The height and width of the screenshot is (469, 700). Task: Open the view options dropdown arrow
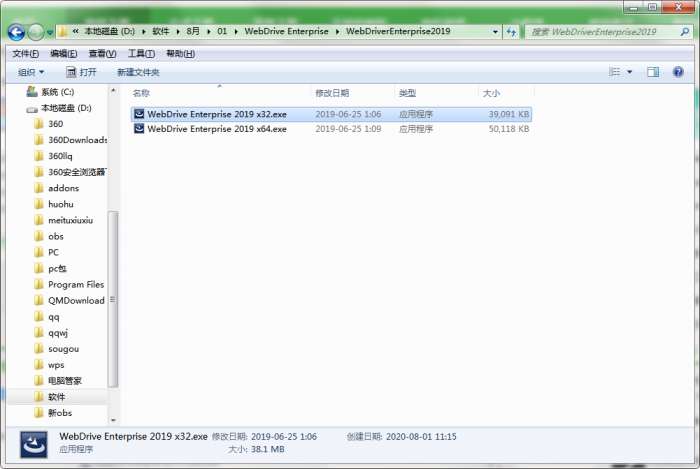629,72
